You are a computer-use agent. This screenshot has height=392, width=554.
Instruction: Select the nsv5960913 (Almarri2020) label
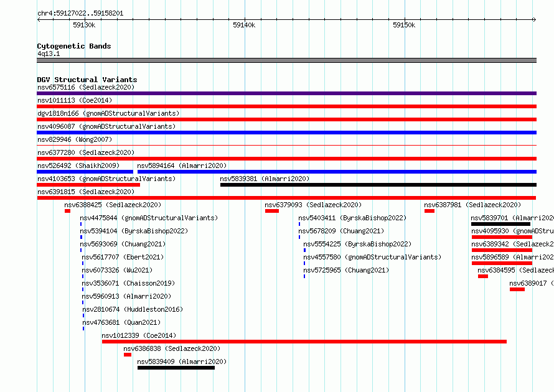pos(126,296)
